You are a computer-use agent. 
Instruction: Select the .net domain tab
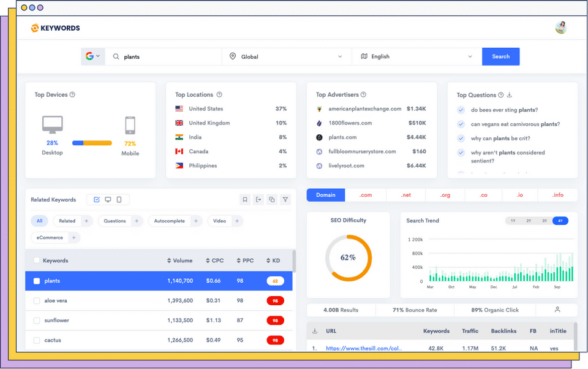(x=405, y=195)
